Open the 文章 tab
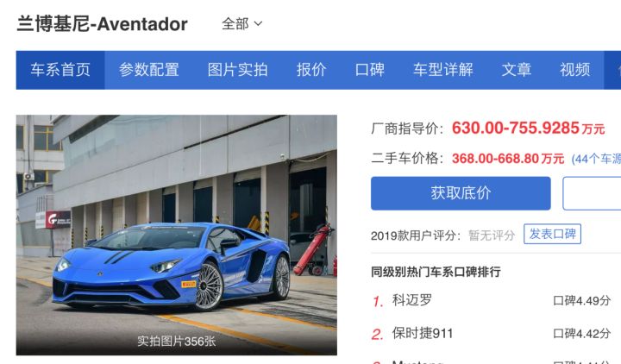Image resolution: width=621 pixels, height=364 pixels. 517,70
